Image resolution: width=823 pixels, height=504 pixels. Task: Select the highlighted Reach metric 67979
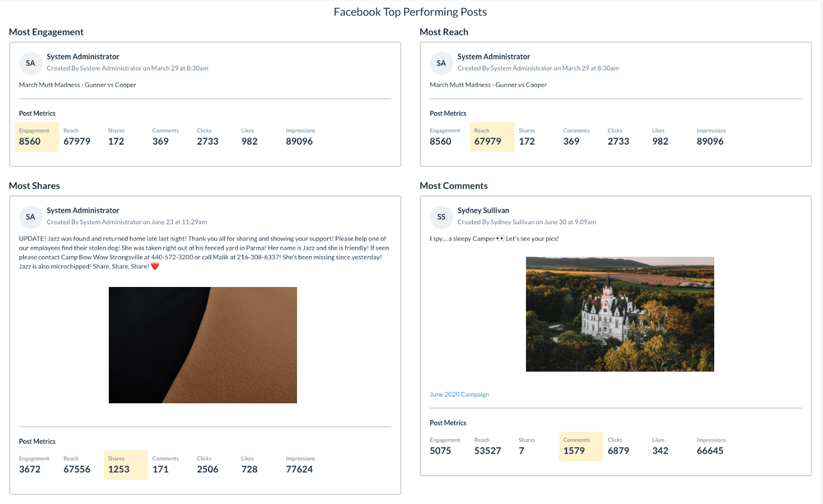click(488, 141)
